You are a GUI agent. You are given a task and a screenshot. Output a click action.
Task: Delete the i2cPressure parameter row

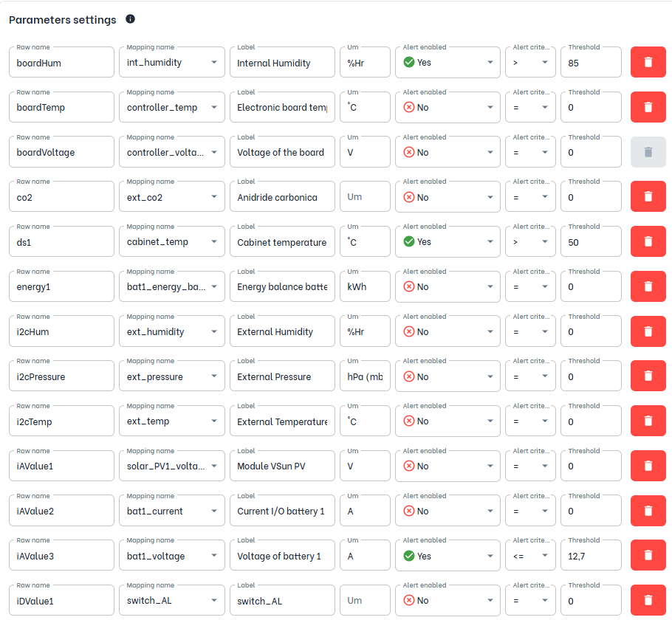(x=648, y=376)
